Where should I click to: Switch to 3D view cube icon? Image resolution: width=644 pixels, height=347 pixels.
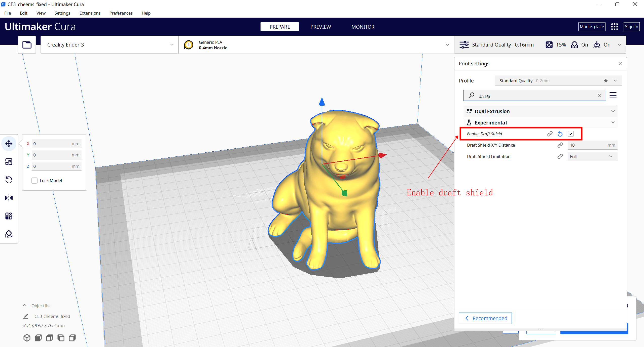pos(27,338)
